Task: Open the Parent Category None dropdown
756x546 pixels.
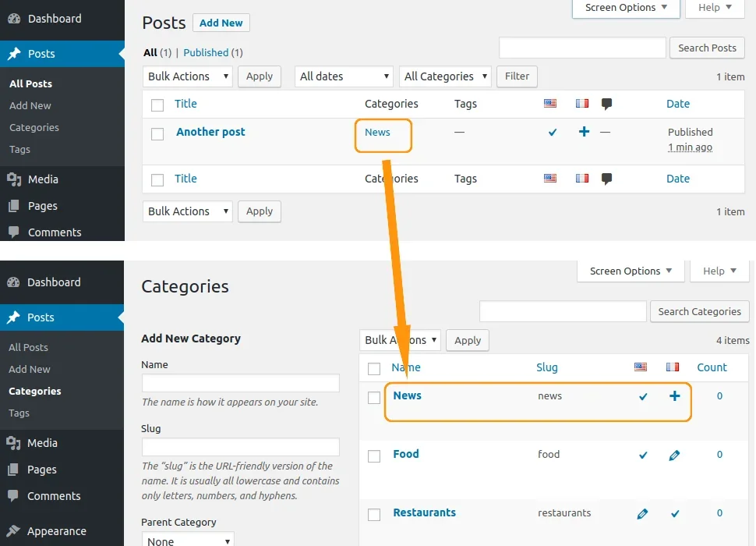Action: (x=188, y=540)
